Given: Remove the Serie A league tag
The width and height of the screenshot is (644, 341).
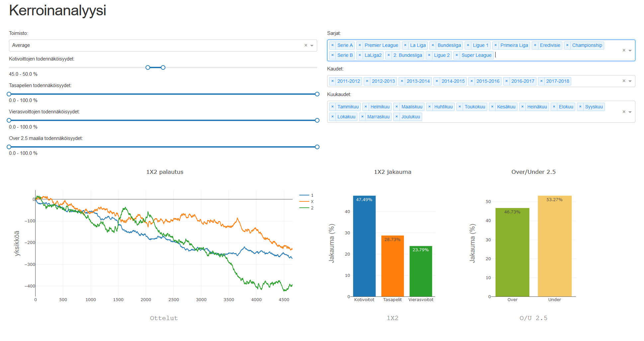Looking at the screenshot, I should tap(332, 45).
